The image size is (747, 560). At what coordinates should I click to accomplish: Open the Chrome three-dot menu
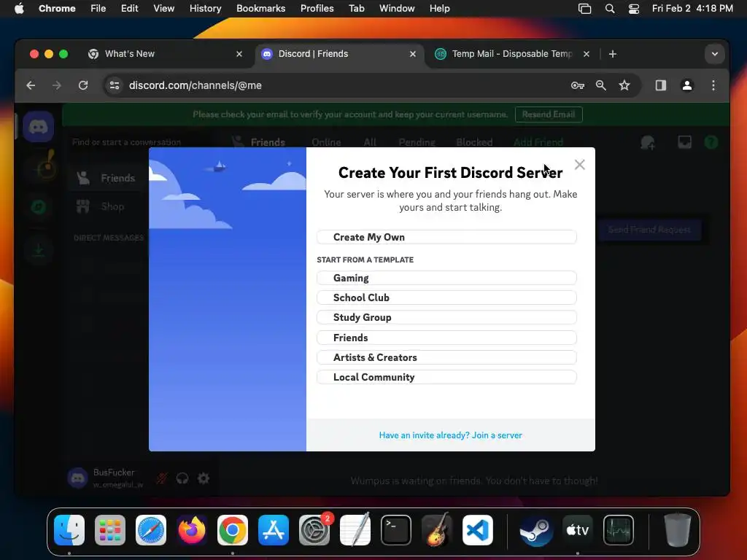coord(713,85)
